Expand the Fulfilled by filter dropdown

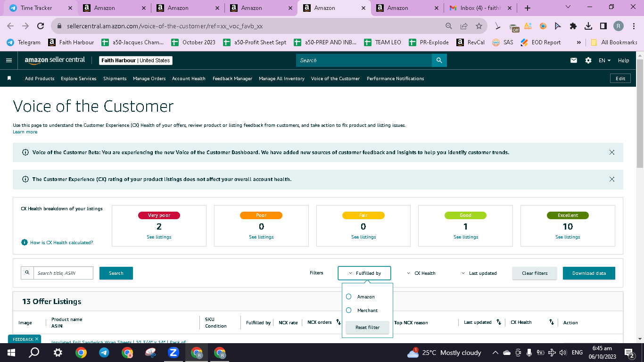[364, 273]
